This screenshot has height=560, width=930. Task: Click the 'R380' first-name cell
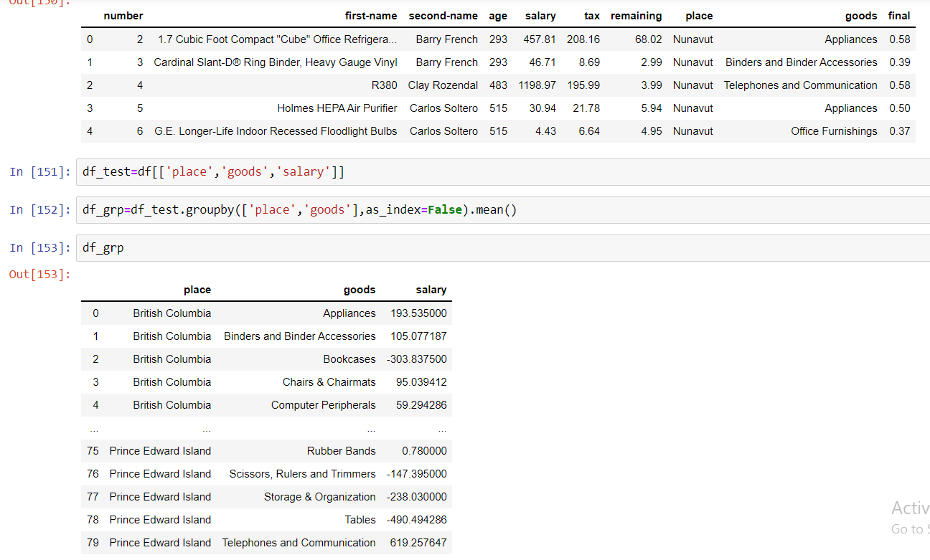[384, 85]
